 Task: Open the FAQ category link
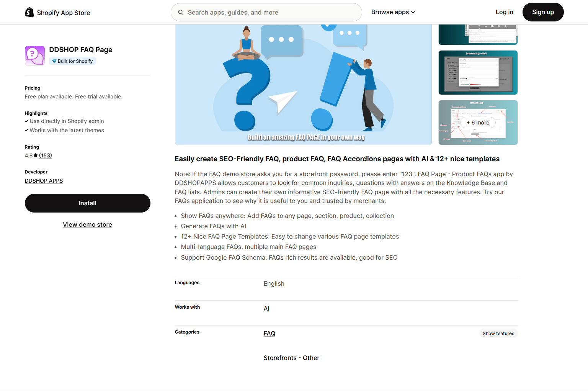coord(269,334)
